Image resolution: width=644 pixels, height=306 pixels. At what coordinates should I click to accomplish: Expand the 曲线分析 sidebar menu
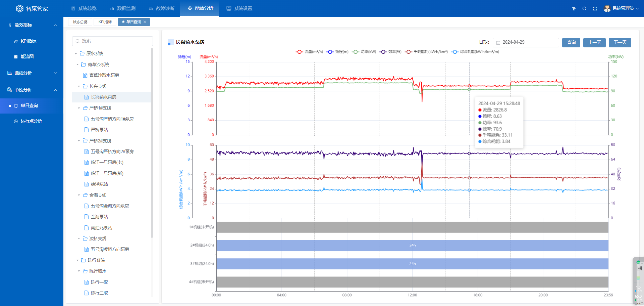32,73
